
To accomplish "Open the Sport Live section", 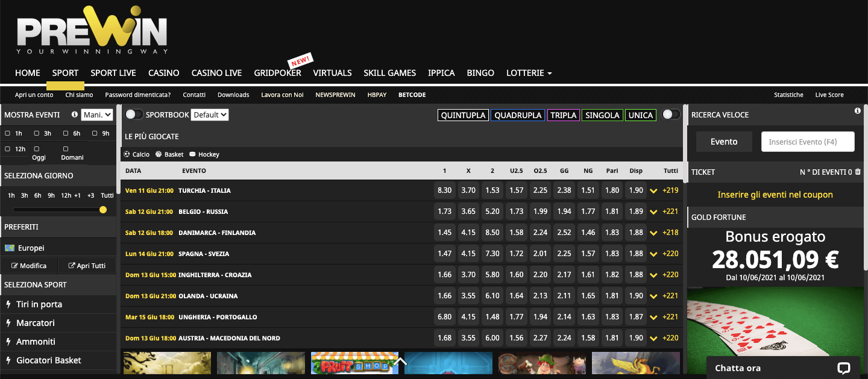I will (x=113, y=73).
